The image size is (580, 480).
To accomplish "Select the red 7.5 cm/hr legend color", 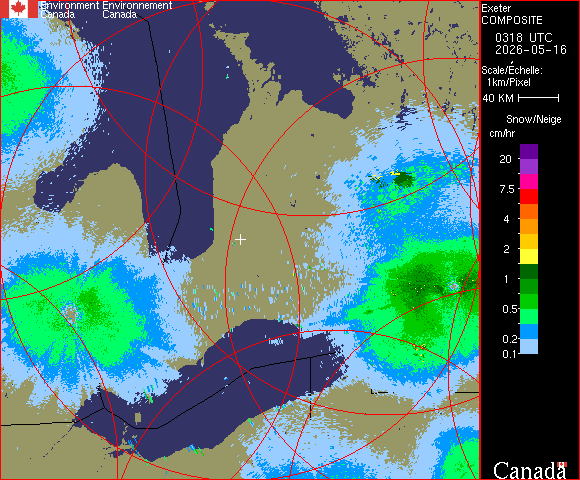I will pyautogui.click(x=529, y=196).
